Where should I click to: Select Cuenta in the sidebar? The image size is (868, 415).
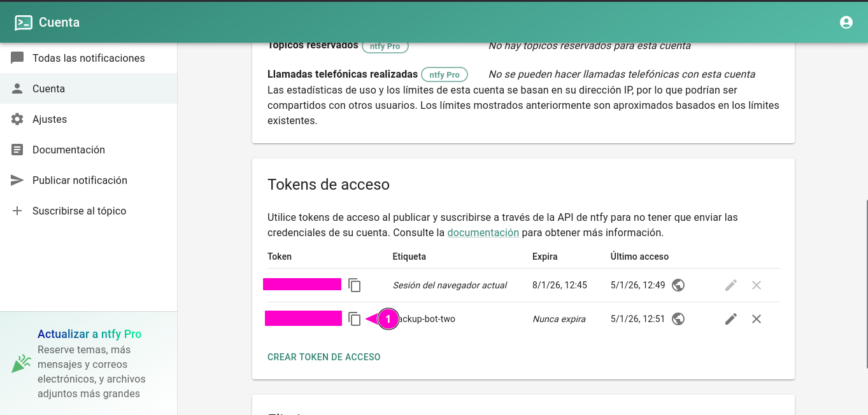(x=49, y=88)
